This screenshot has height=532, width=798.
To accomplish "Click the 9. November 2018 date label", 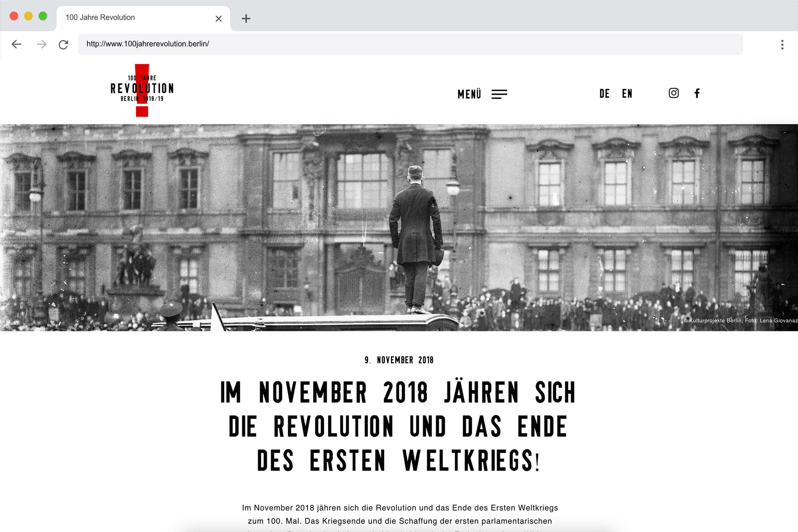I will pos(399,360).
